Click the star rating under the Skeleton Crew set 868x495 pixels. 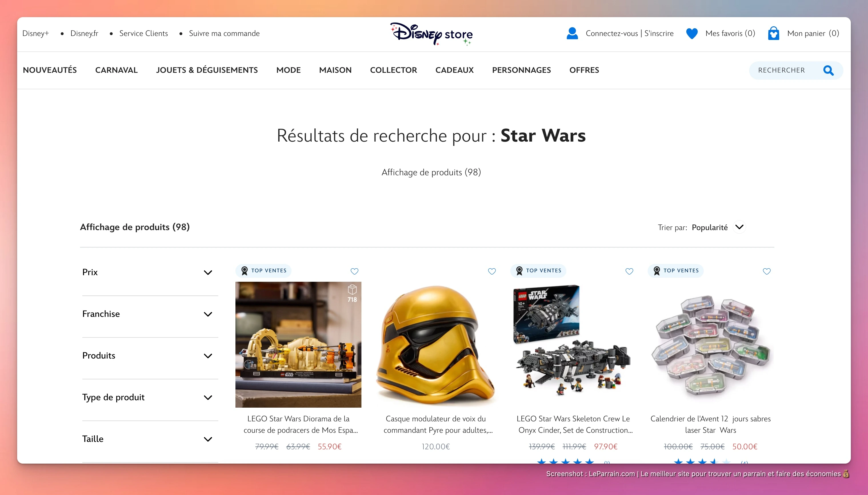pyautogui.click(x=566, y=462)
